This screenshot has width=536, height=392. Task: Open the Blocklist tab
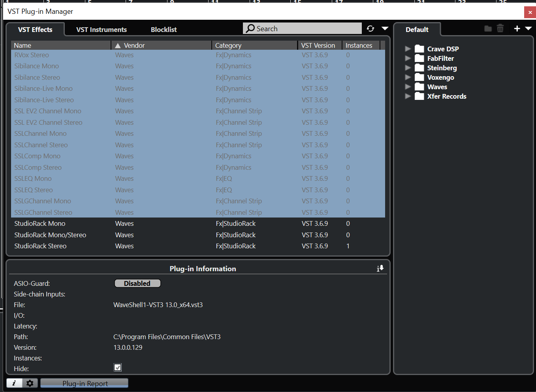point(164,30)
